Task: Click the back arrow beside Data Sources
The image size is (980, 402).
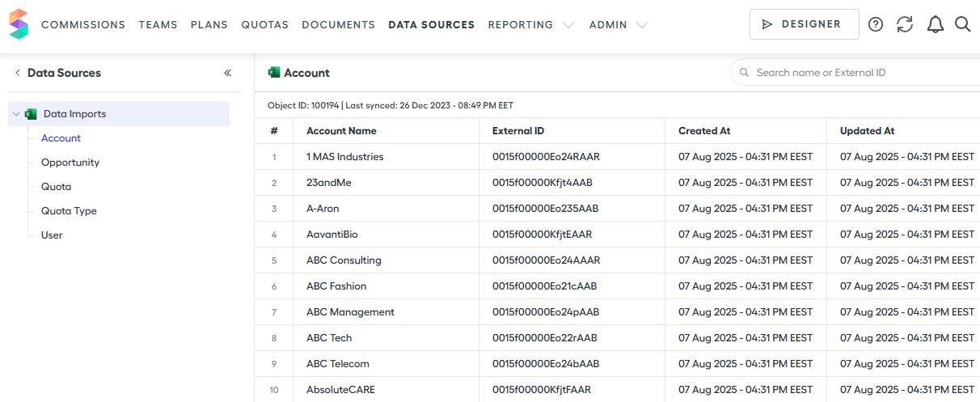Action: click(x=17, y=73)
